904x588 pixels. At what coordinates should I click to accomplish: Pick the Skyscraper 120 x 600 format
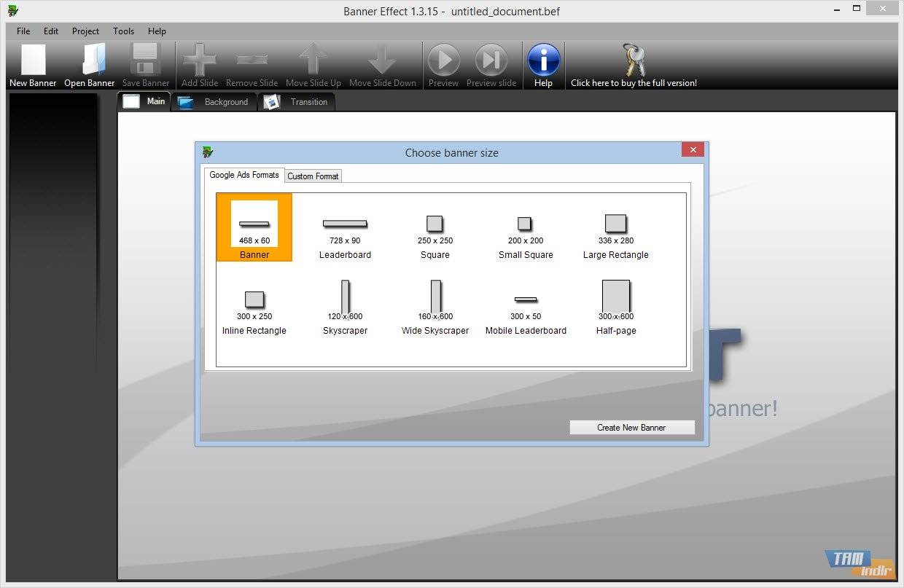345,302
